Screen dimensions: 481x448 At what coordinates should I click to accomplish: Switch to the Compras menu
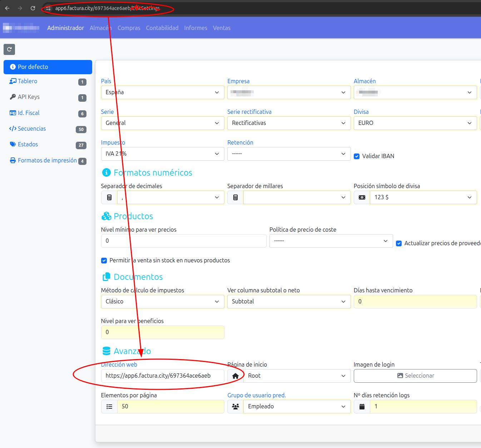[x=129, y=28]
